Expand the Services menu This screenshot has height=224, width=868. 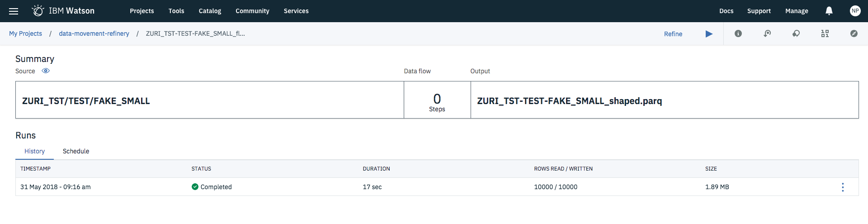point(296,11)
